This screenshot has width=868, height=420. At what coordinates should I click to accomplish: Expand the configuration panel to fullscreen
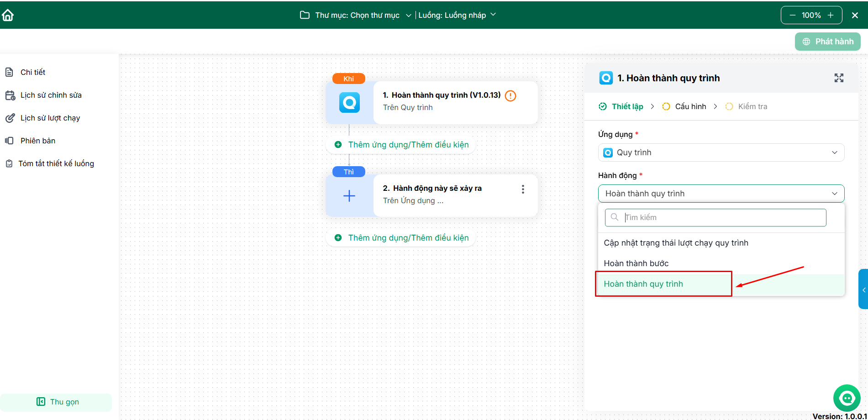pos(839,78)
